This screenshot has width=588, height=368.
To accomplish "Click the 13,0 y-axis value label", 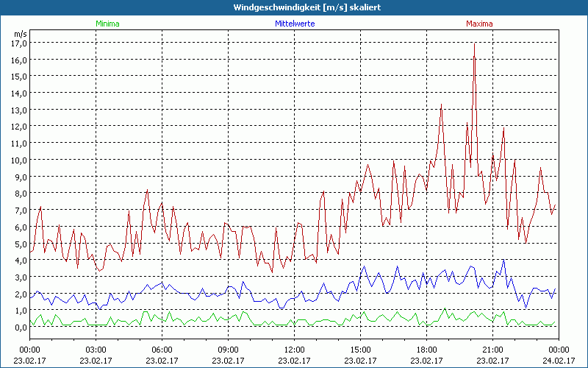I will [x=19, y=110].
